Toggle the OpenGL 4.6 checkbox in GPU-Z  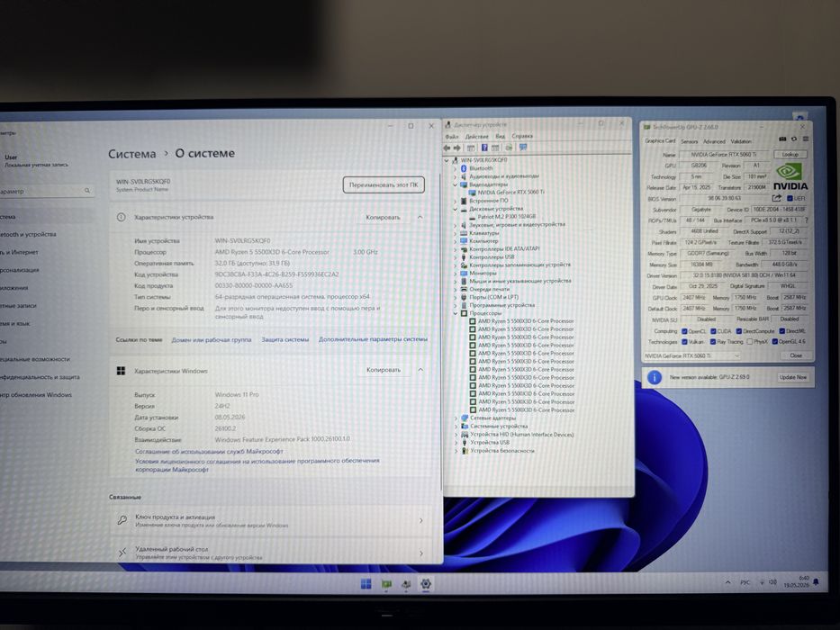(x=774, y=342)
